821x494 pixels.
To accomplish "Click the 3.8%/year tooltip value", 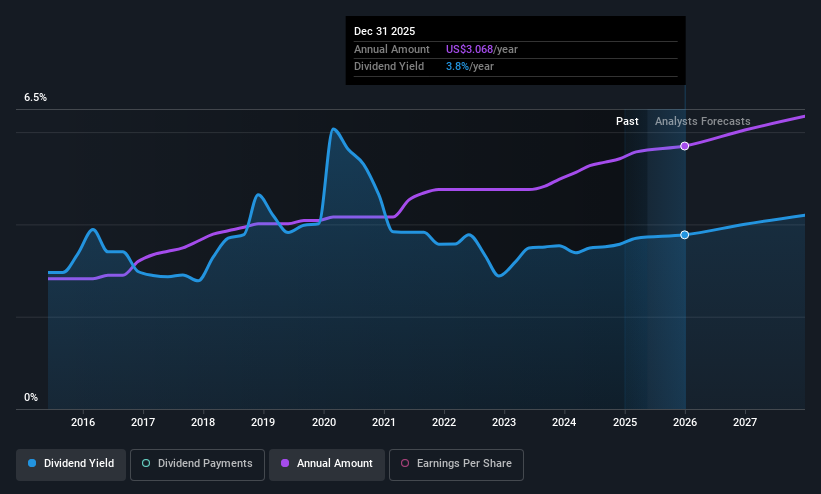I will [x=470, y=67].
